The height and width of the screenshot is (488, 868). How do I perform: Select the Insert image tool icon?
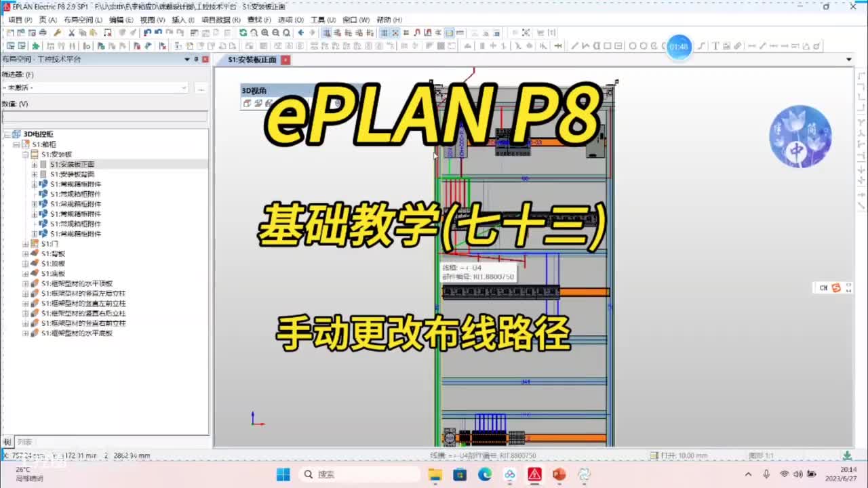pos(726,46)
